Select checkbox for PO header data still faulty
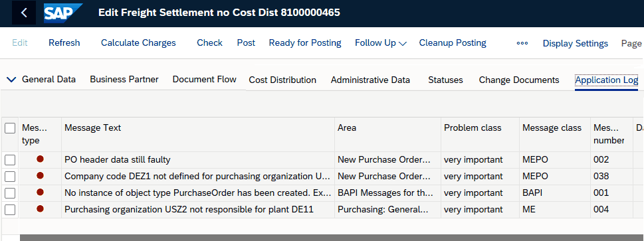Screen dimensions: 644x241 click(10, 160)
